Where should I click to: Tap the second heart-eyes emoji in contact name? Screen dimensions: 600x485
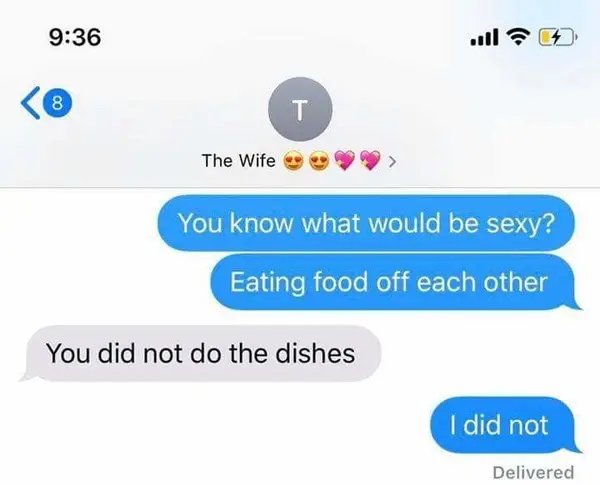pos(318,162)
